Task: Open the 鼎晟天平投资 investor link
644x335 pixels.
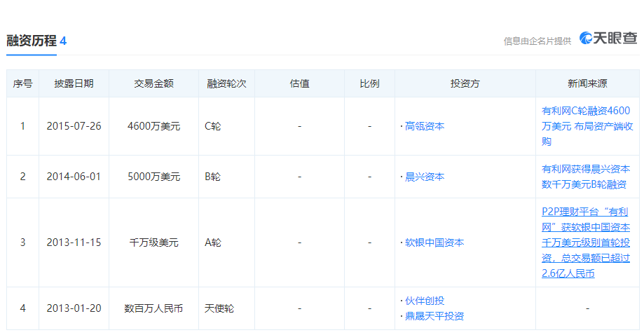Action: 434,316
